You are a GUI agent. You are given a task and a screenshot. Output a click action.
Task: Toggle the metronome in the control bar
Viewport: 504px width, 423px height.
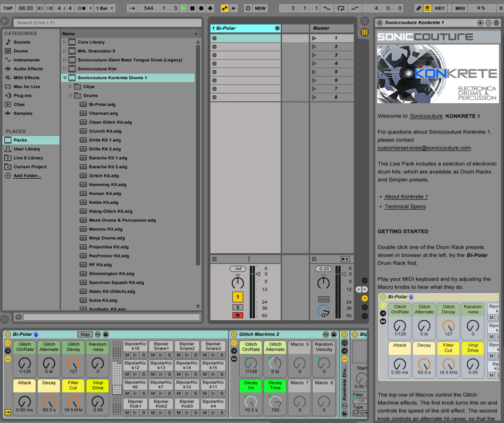(82, 9)
